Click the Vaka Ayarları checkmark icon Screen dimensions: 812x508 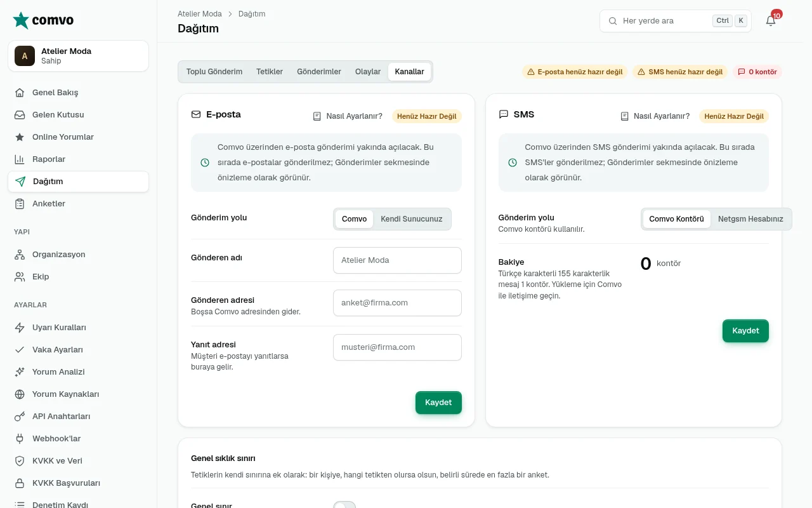tap(20, 350)
